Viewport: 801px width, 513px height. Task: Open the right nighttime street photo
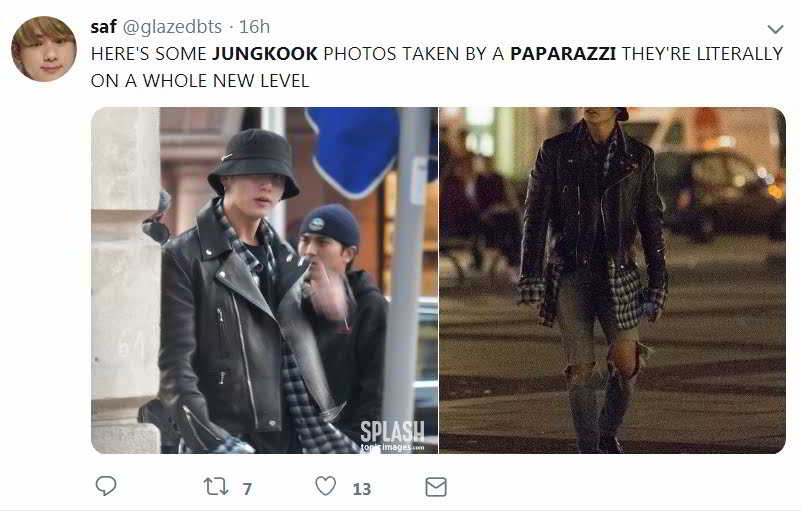[612, 280]
